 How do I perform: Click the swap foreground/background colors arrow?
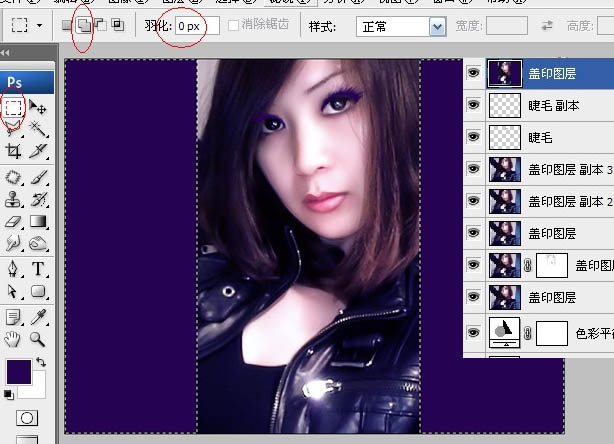tap(41, 362)
